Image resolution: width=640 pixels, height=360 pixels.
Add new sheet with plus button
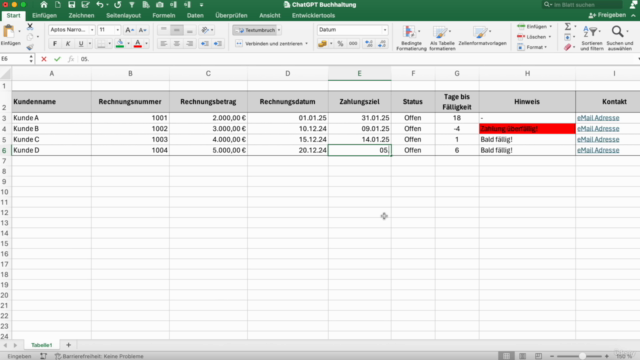(x=68, y=345)
